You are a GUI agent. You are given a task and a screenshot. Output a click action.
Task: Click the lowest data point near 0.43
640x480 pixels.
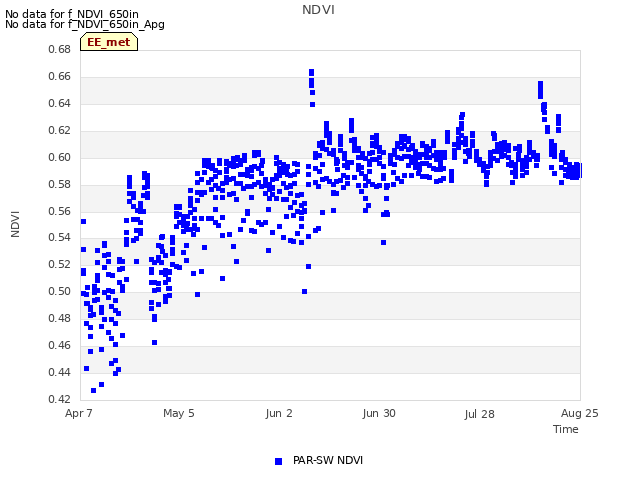point(93,391)
